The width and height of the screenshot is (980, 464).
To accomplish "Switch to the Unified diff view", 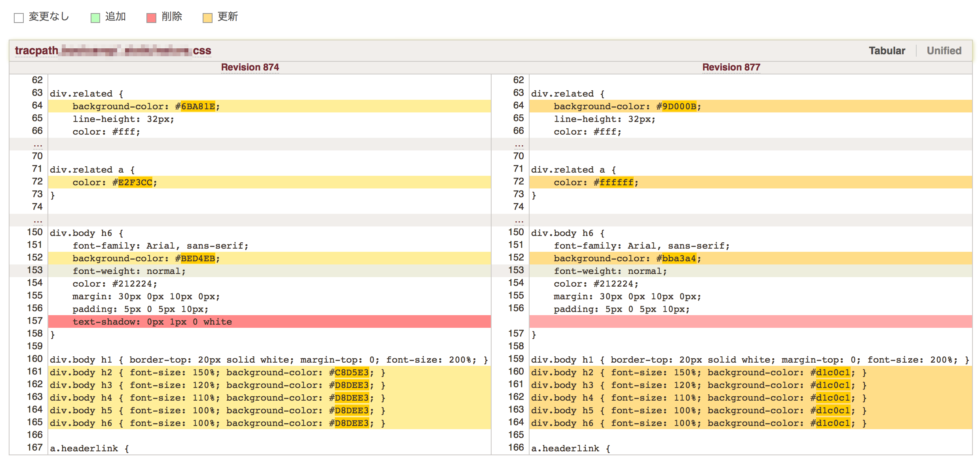I will pyautogui.click(x=944, y=51).
